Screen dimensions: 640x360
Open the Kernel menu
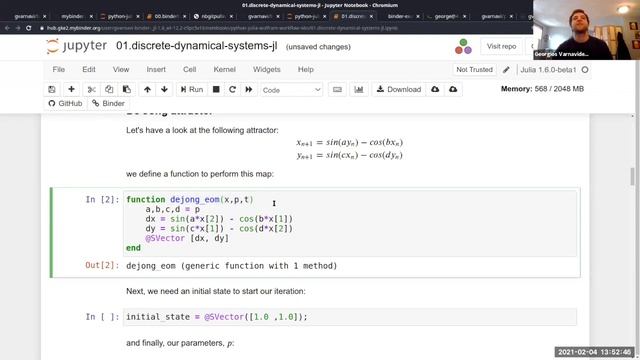coord(224,69)
